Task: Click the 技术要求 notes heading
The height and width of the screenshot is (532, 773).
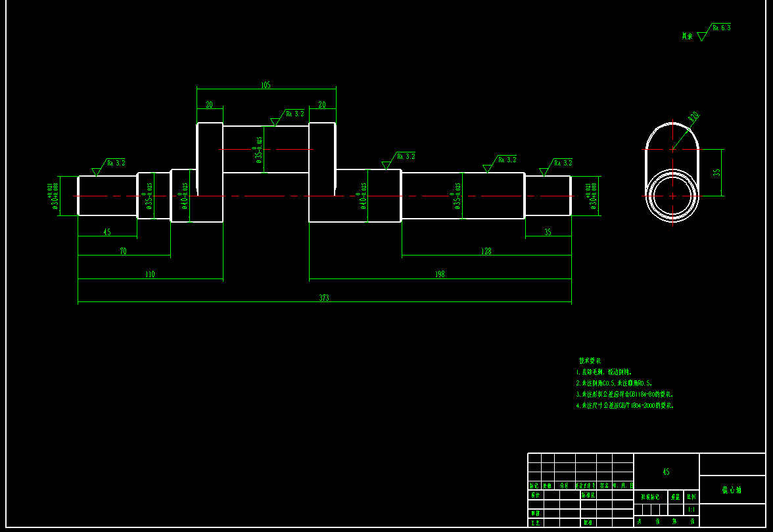Action: click(590, 361)
